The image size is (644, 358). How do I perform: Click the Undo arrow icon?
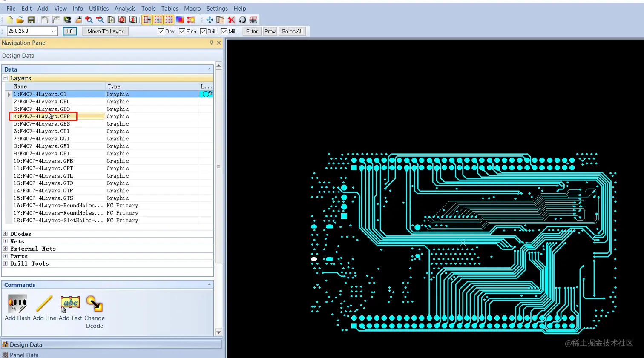click(45, 20)
